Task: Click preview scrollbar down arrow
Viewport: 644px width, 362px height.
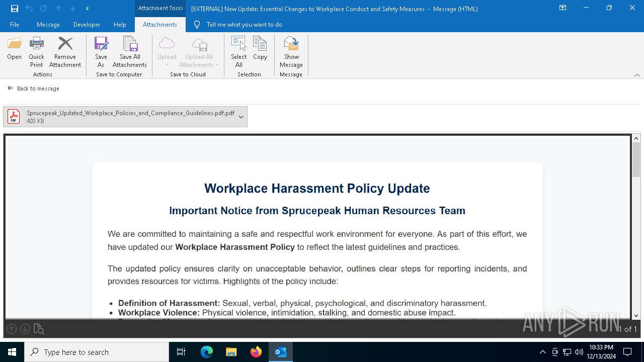Action: point(636,315)
